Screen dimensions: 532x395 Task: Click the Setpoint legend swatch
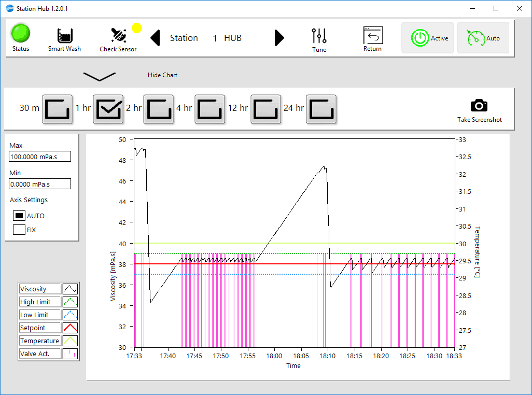pyautogui.click(x=70, y=328)
